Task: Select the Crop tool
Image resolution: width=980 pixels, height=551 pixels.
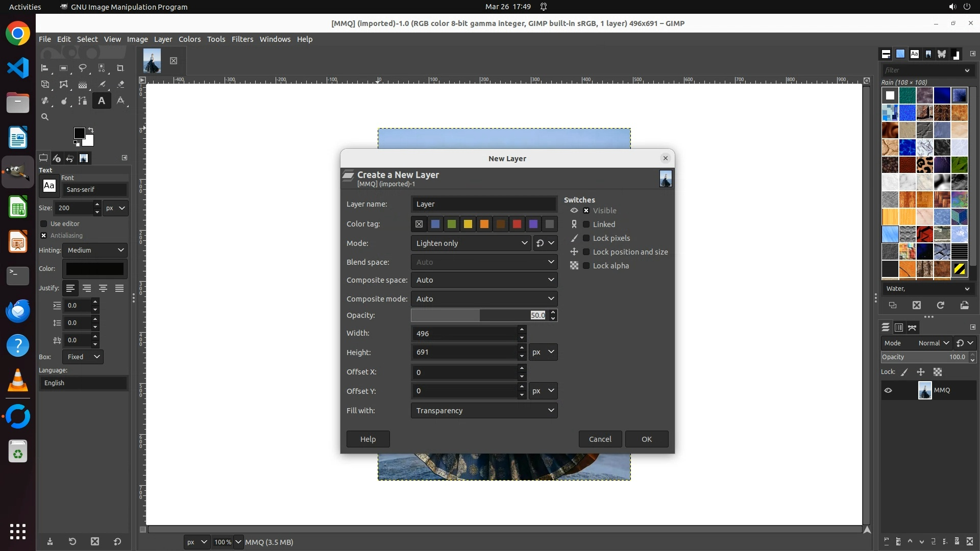Action: pos(120,68)
